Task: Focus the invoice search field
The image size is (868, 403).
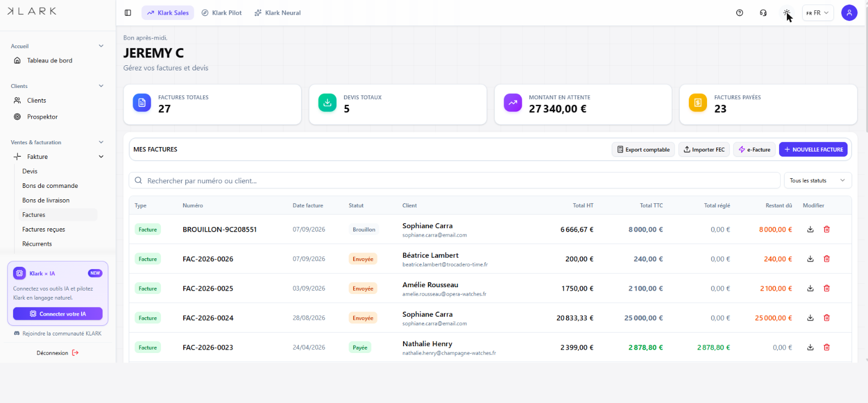Action: 455,180
